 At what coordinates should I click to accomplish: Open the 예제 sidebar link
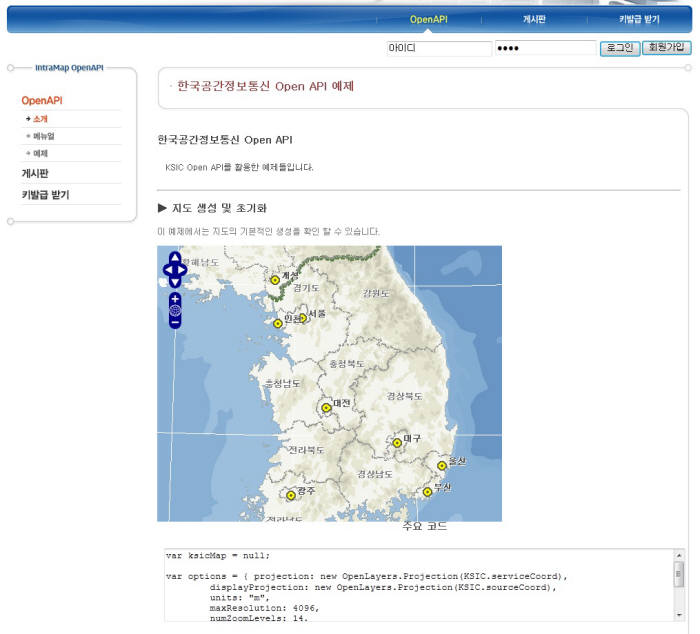(40, 153)
